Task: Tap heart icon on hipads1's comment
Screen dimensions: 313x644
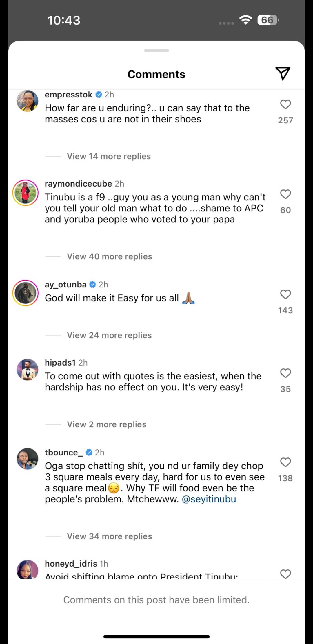Action: (x=285, y=373)
